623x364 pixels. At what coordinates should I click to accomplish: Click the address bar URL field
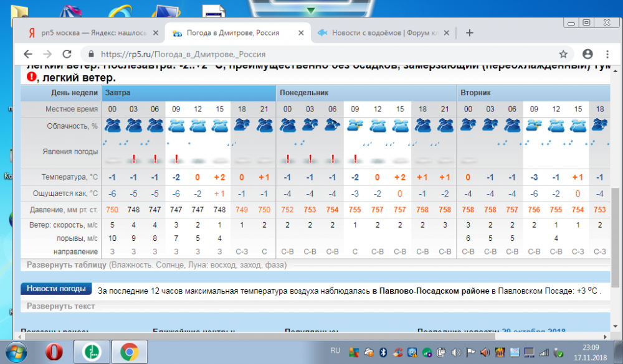(x=311, y=54)
